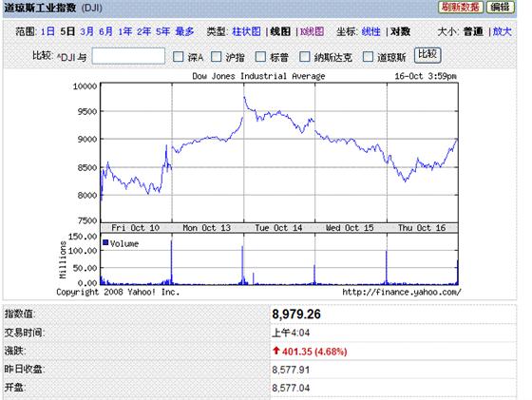Screen dimensions: 532x400
Task: Click the 编辑 edit button
Action: [x=501, y=7]
